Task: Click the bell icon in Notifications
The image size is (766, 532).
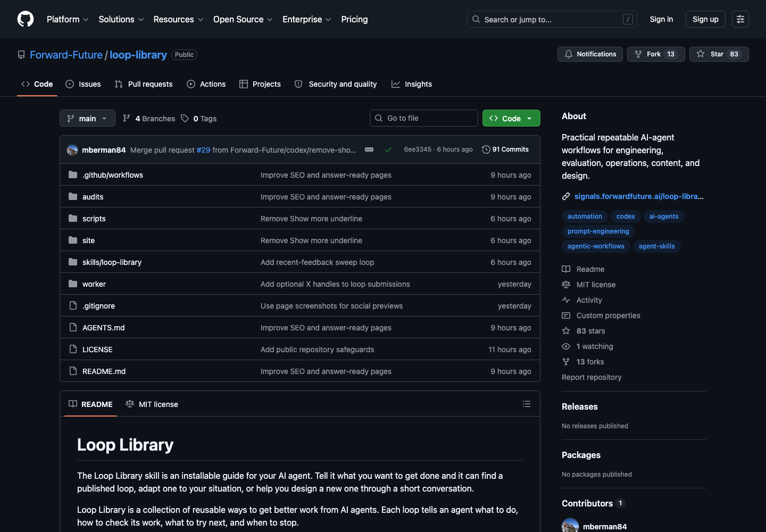Action: (x=569, y=54)
